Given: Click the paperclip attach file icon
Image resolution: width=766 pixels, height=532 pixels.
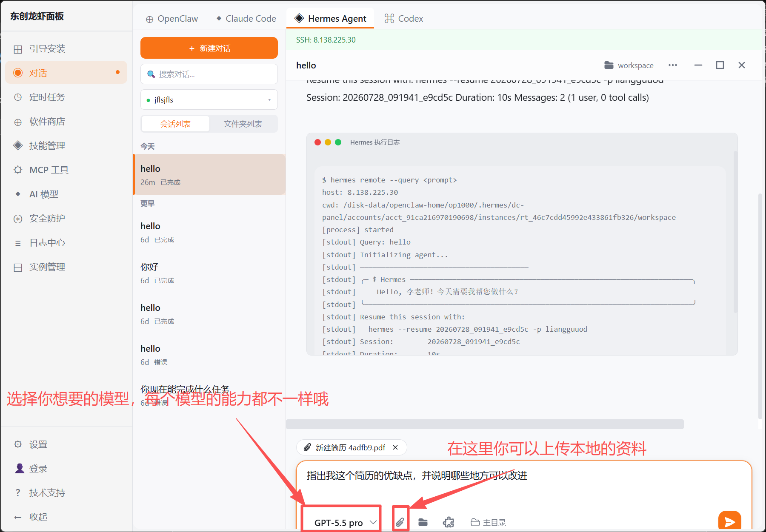Looking at the screenshot, I should [400, 522].
